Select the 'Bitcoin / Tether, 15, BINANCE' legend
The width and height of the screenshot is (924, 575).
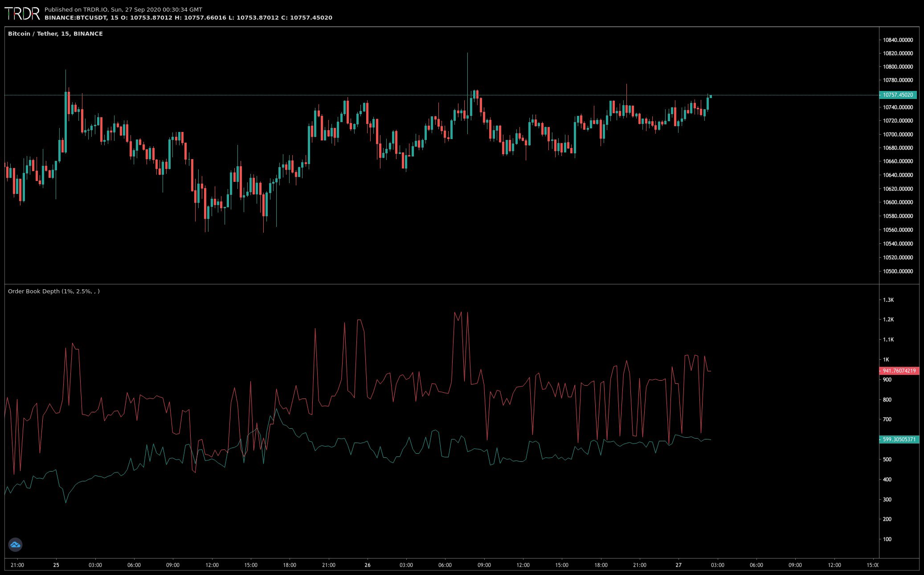coord(55,34)
